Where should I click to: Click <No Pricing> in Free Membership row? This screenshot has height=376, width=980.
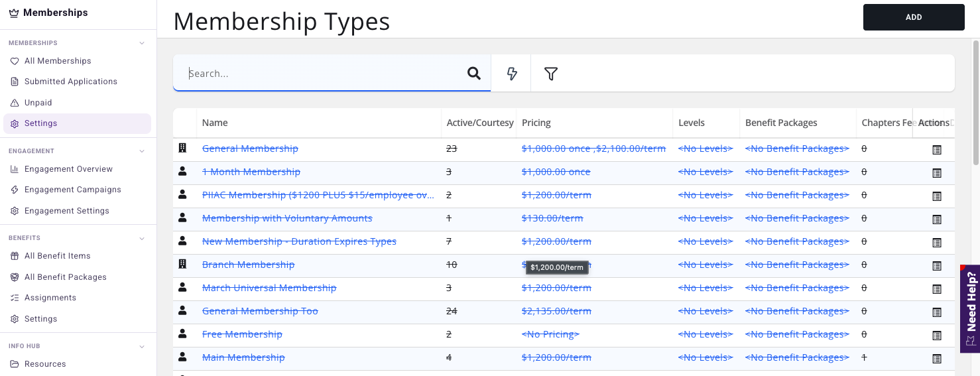pyautogui.click(x=550, y=334)
